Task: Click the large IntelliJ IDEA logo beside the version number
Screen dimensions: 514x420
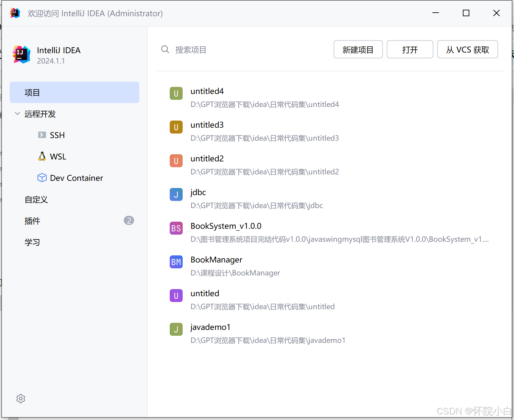Action: click(x=21, y=54)
